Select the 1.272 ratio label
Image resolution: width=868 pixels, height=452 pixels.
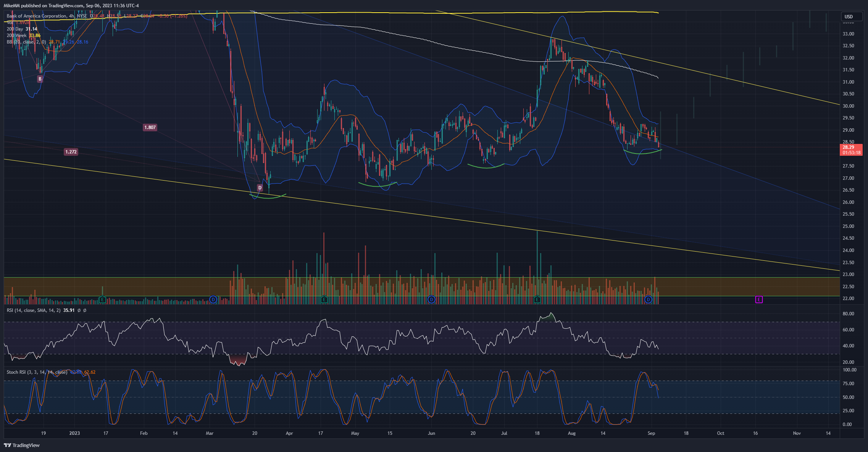71,152
